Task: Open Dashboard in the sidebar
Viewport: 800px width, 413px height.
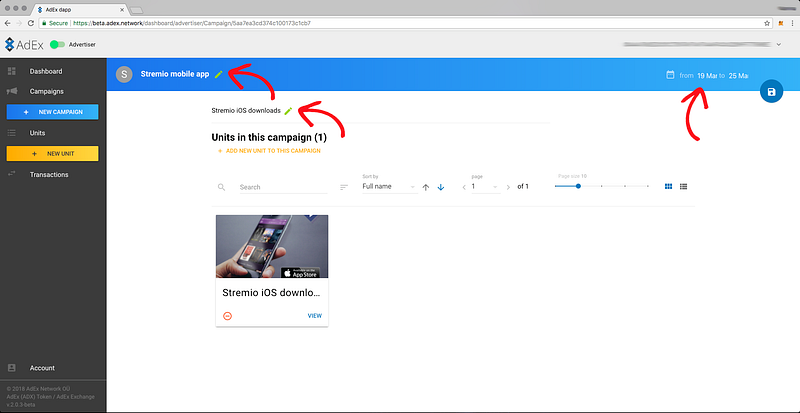Action: click(46, 71)
